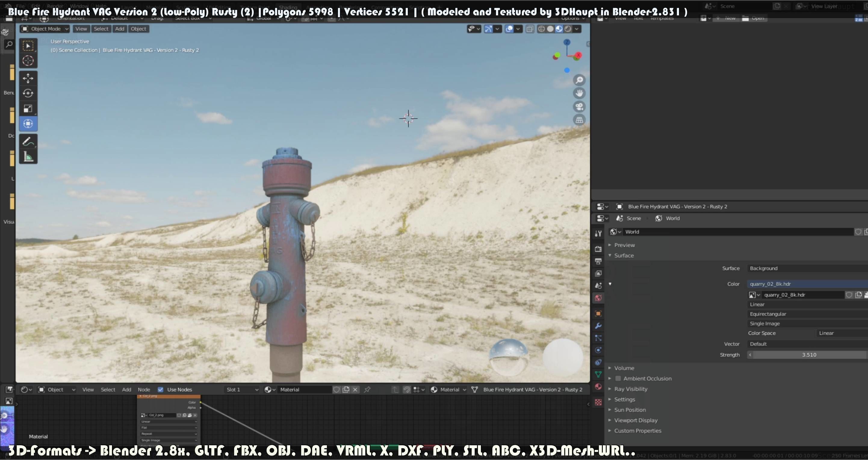Open World properties tab icon
This screenshot has height=460, width=868.
point(598,298)
